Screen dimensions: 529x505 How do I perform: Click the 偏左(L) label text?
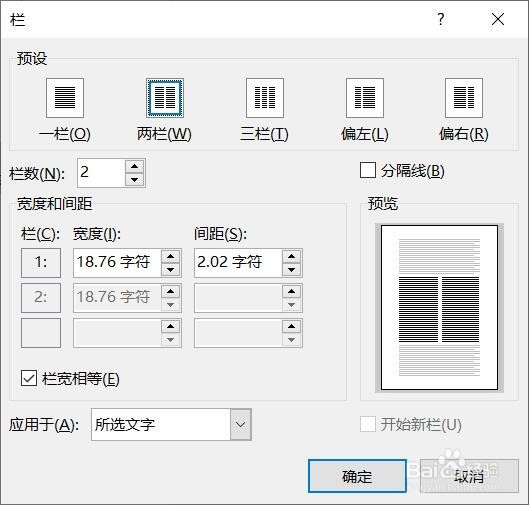pyautogui.click(x=365, y=134)
